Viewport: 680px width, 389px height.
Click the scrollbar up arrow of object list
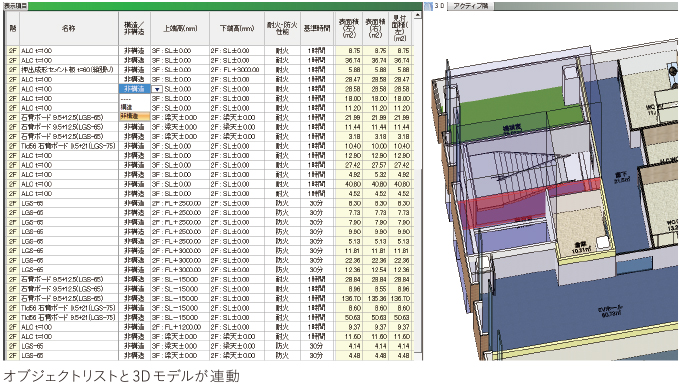click(417, 15)
